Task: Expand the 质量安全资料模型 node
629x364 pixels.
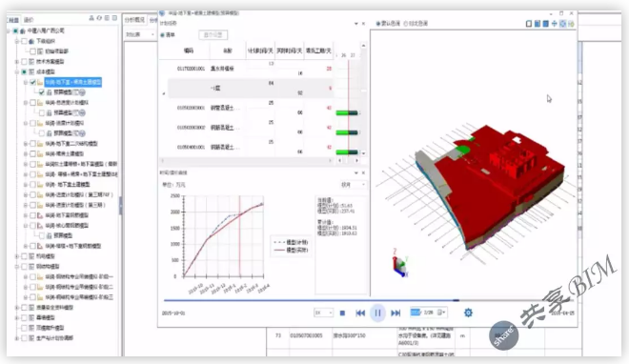Action: [17, 308]
